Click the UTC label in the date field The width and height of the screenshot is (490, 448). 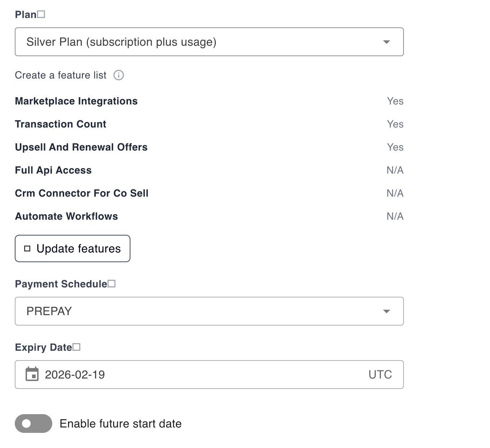(x=380, y=375)
